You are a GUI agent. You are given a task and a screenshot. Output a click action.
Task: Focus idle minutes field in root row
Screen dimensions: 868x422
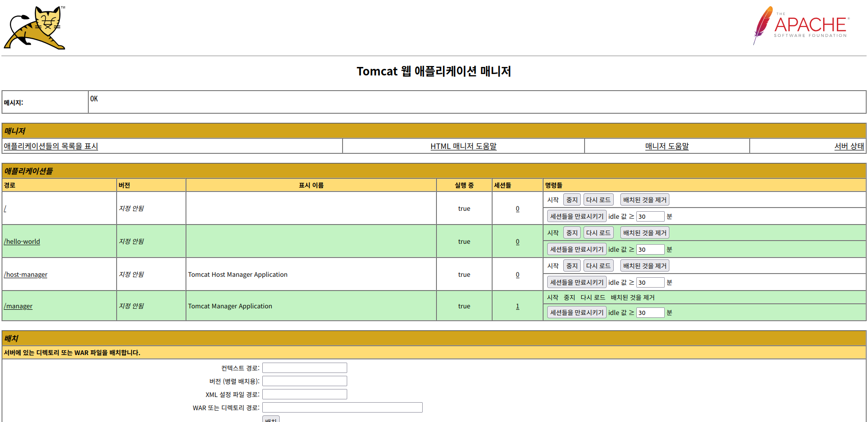[650, 216]
